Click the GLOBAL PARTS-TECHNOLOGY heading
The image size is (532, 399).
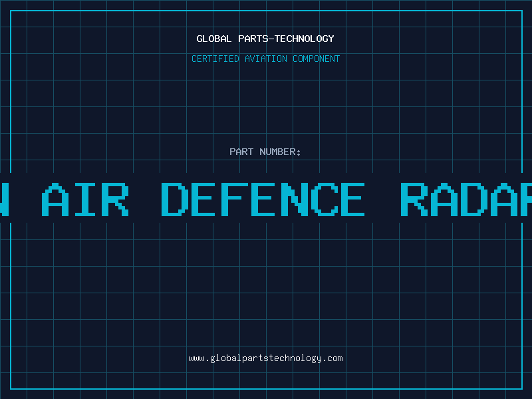click(265, 39)
